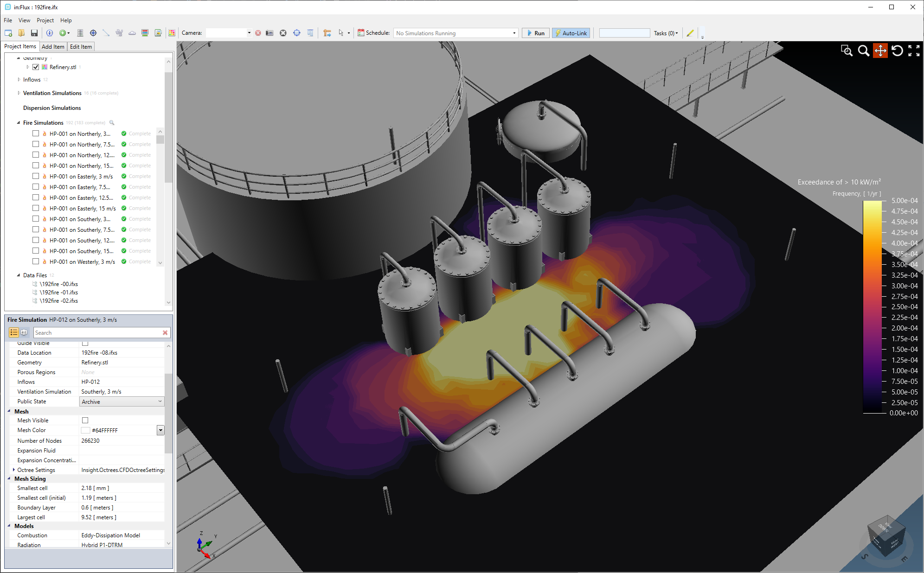Click the yellow highlighter pencil icon
The width and height of the screenshot is (924, 573).
pyautogui.click(x=690, y=33)
